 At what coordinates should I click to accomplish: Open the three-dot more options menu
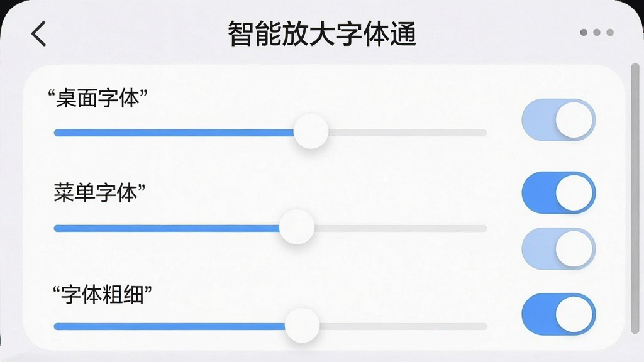tap(597, 33)
